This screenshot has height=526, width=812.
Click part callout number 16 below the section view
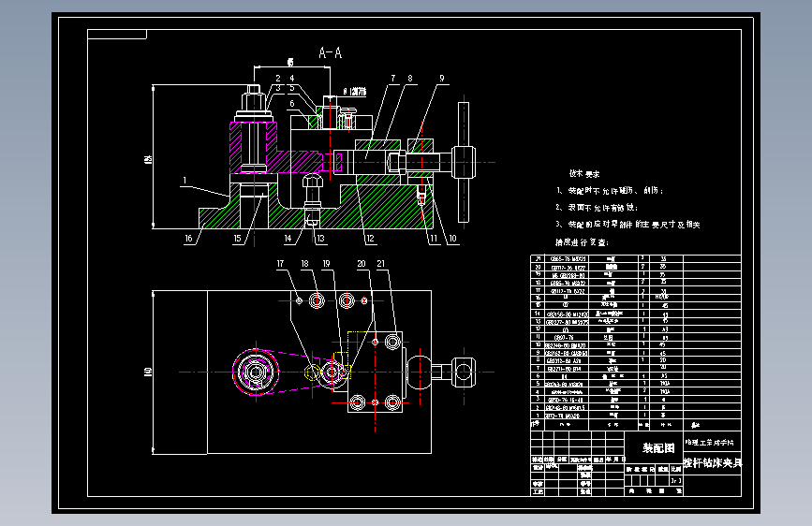[188, 238]
